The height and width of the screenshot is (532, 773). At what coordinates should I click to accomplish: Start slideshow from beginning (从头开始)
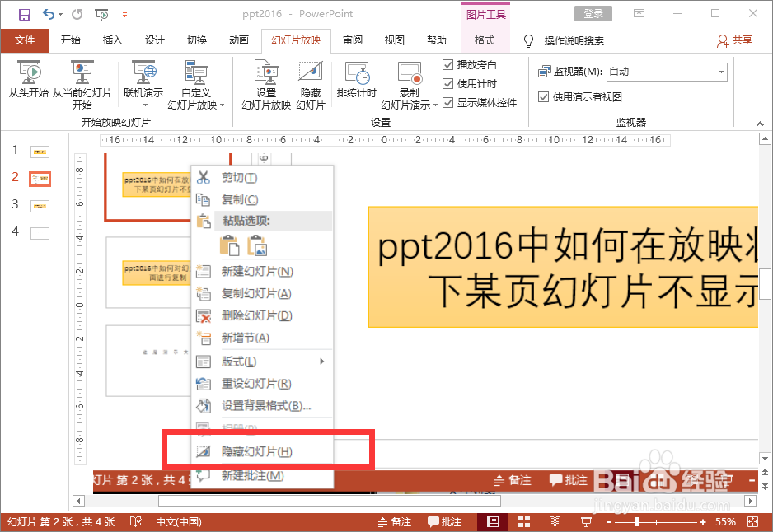point(29,79)
